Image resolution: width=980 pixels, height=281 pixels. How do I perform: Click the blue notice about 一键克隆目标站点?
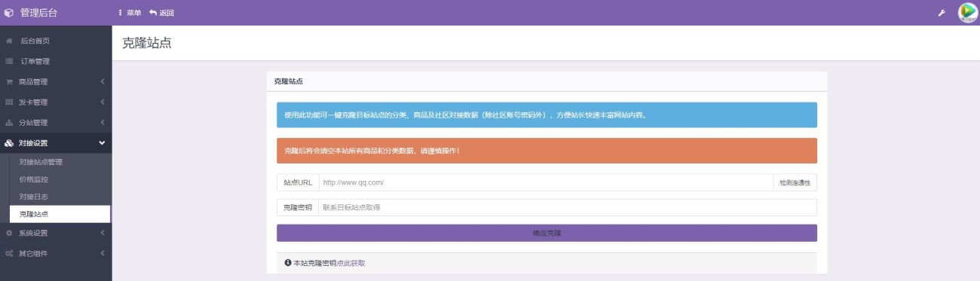pyautogui.click(x=547, y=115)
